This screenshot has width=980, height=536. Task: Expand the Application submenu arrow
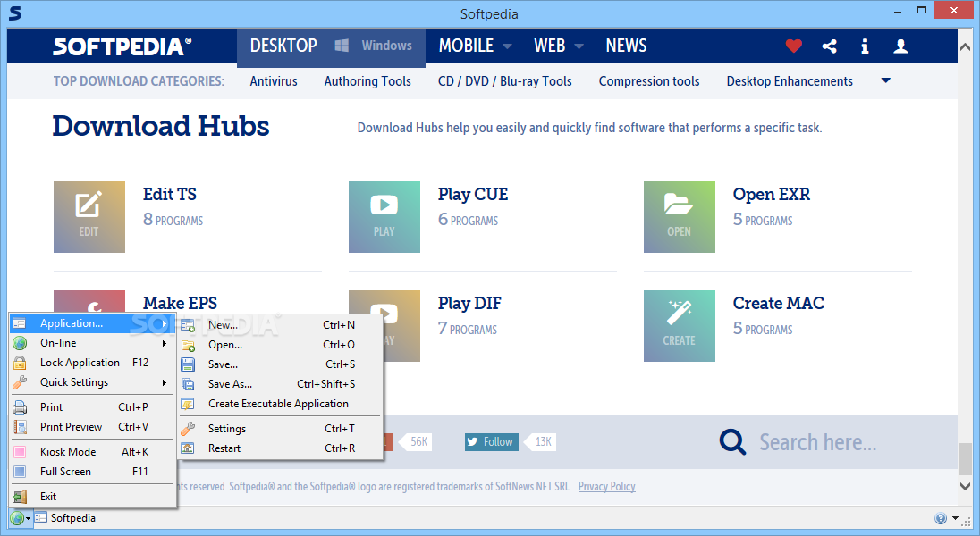pyautogui.click(x=165, y=323)
